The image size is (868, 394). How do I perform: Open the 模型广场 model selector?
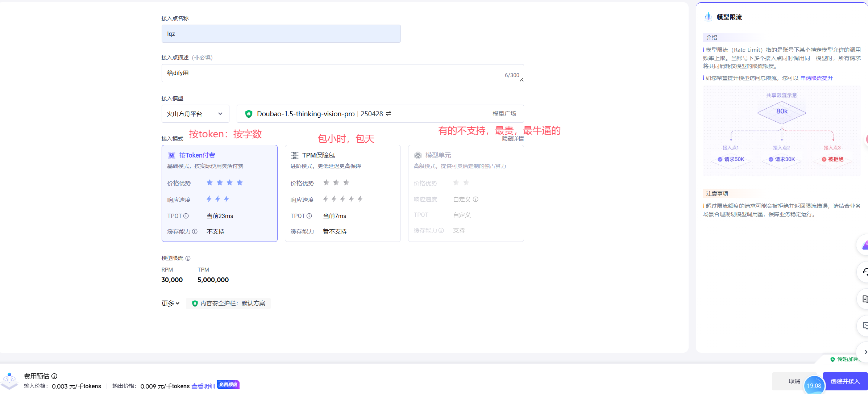(504, 114)
